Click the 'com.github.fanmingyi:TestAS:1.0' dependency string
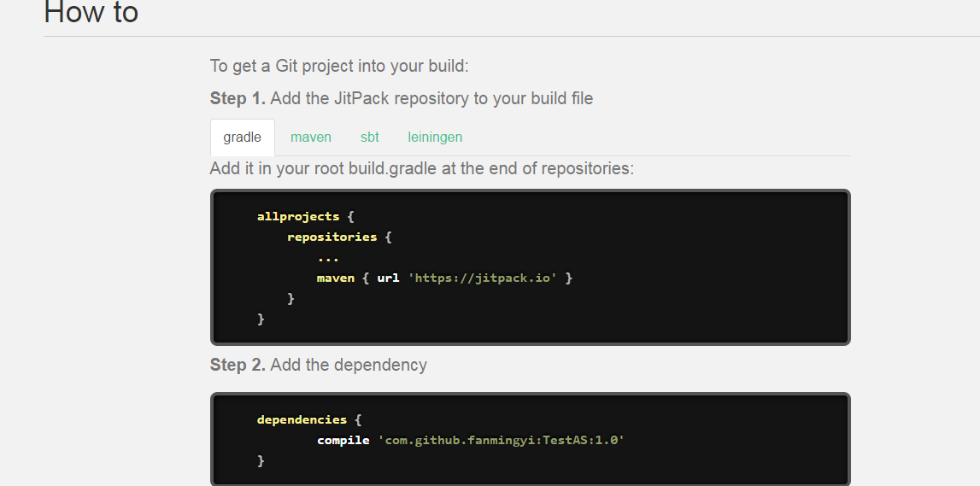Image resolution: width=980 pixels, height=486 pixels. coord(502,441)
